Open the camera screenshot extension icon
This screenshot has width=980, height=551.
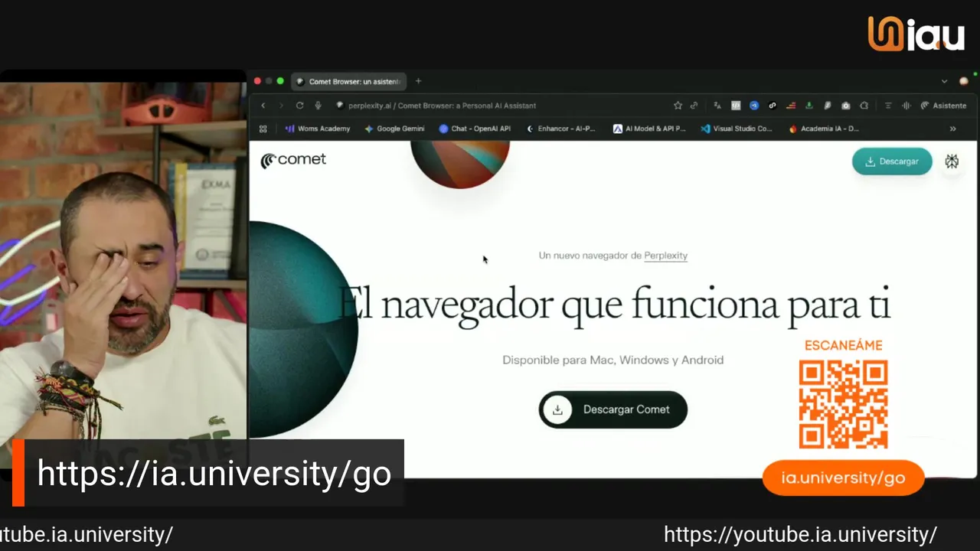click(846, 106)
